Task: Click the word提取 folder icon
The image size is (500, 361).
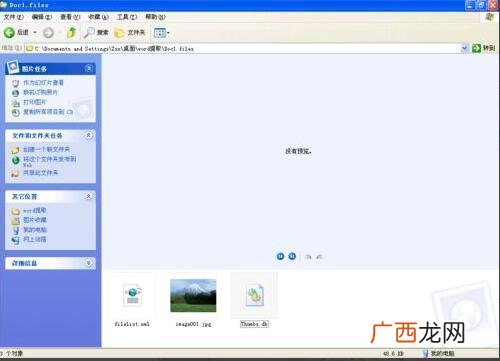Action: click(x=15, y=211)
